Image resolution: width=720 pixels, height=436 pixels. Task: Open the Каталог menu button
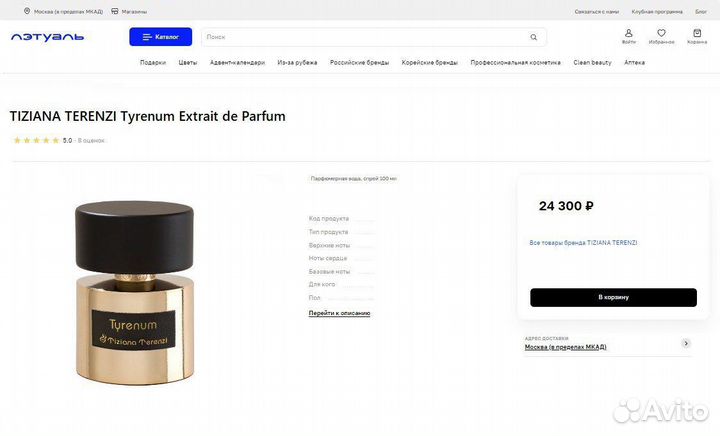pos(160,37)
